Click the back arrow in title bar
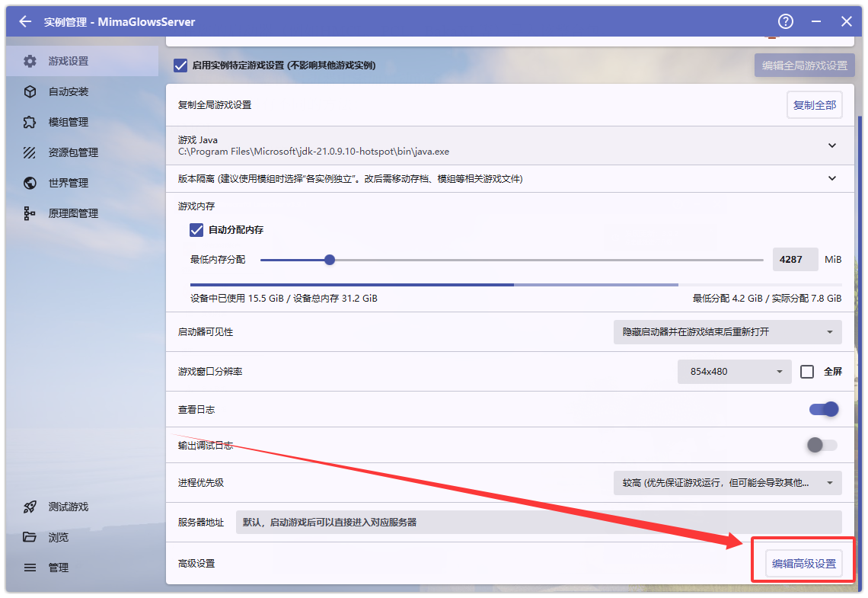 point(25,21)
